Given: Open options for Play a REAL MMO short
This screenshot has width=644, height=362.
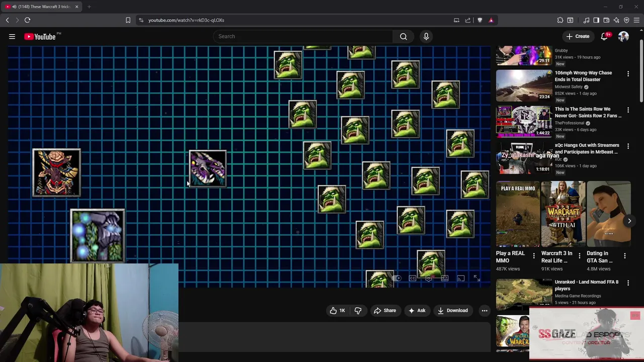Looking at the screenshot, I should (x=534, y=256).
